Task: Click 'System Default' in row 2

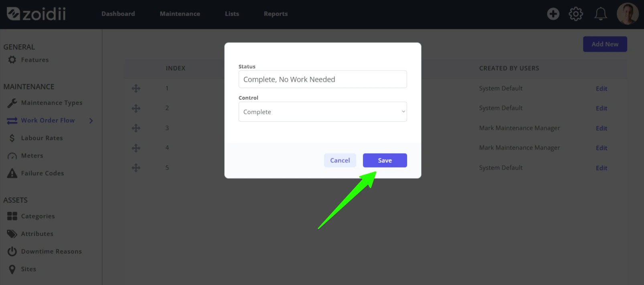Action: coord(500,108)
